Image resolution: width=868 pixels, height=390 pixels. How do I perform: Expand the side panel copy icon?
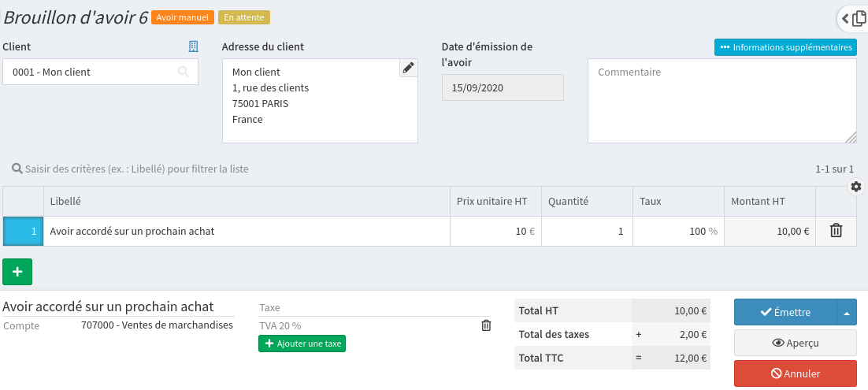click(855, 17)
